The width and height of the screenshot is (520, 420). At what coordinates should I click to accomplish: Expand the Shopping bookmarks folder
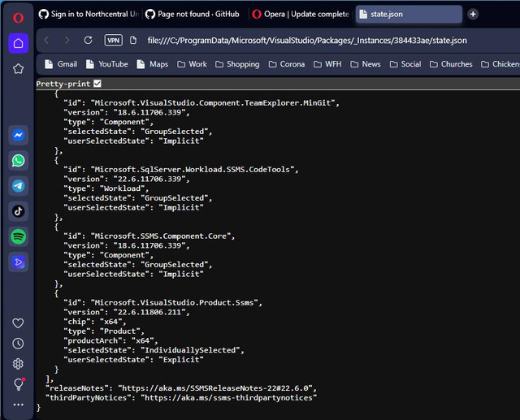237,64
